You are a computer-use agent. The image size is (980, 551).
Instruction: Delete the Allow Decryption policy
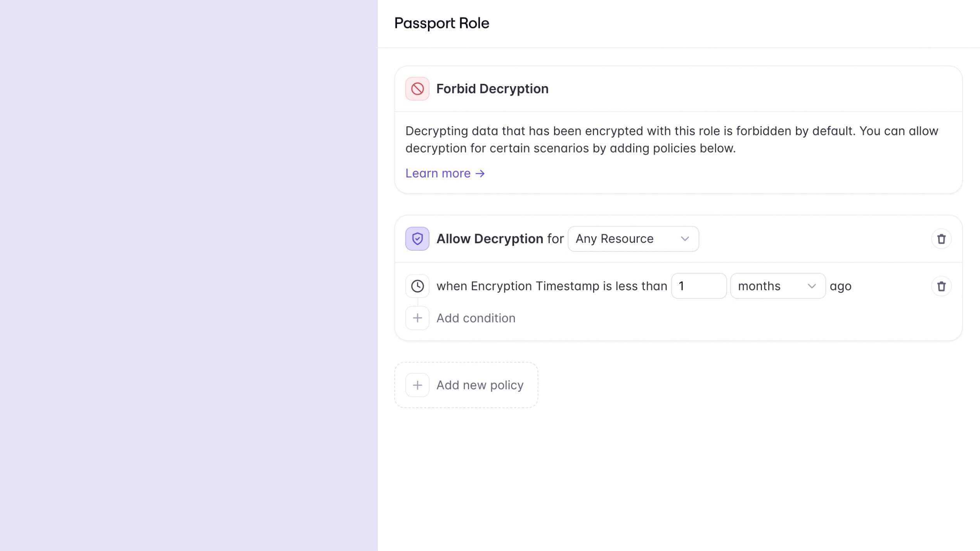point(941,239)
